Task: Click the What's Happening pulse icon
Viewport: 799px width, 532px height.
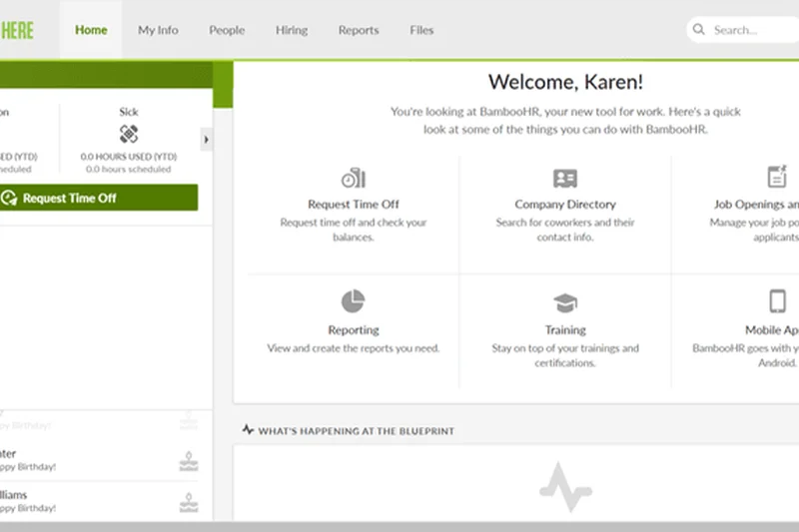Action: coord(248,429)
